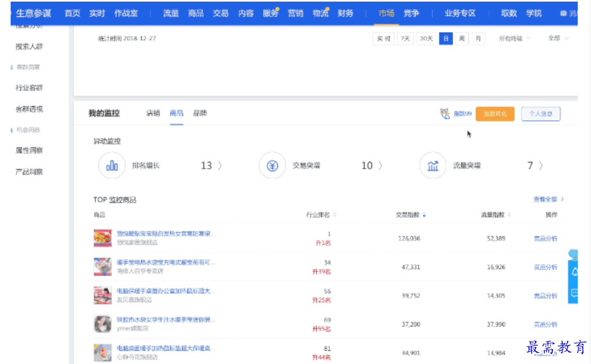Open the notification bell on right sidebar
The height and width of the screenshot is (364, 591).
pyautogui.click(x=574, y=272)
